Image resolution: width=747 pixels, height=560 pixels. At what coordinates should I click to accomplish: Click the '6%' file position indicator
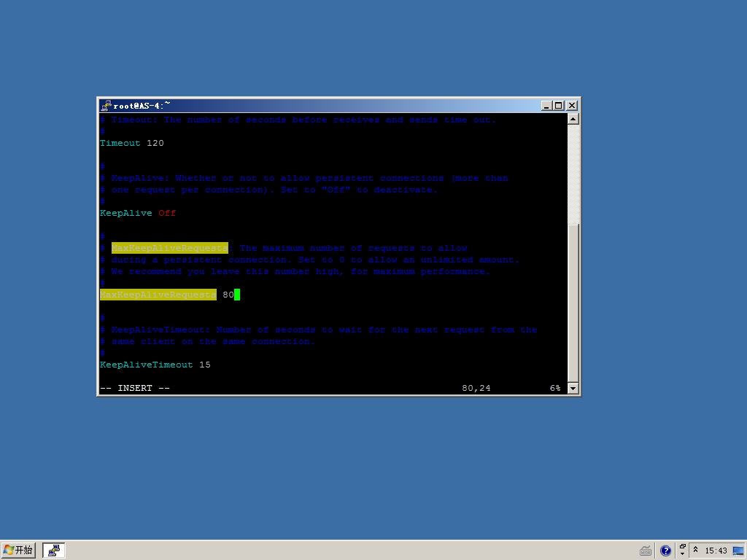(555, 388)
